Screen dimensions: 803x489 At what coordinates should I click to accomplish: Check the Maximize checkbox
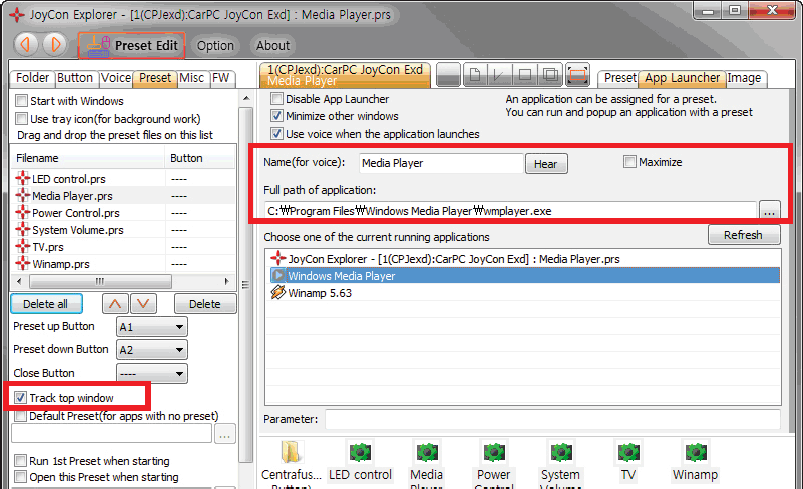click(x=629, y=162)
